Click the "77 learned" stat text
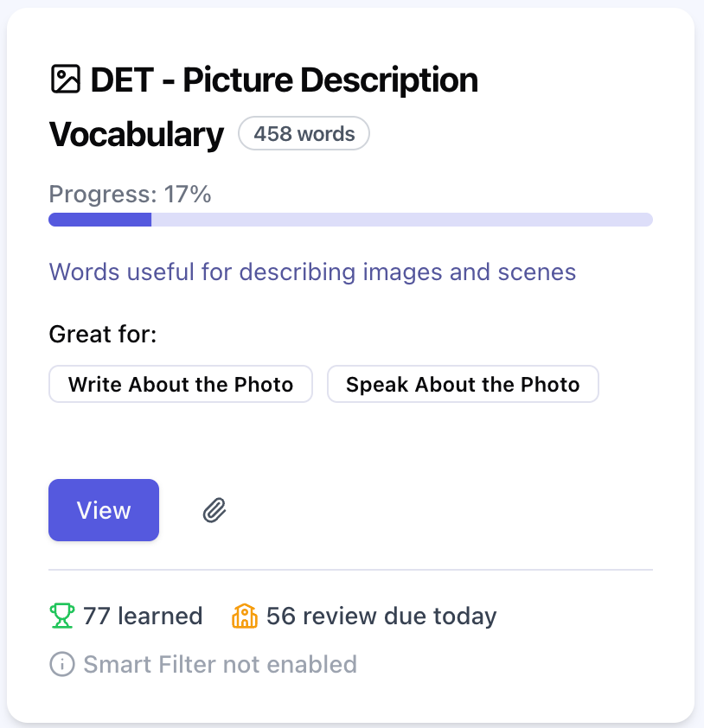704x728 pixels. point(143,616)
